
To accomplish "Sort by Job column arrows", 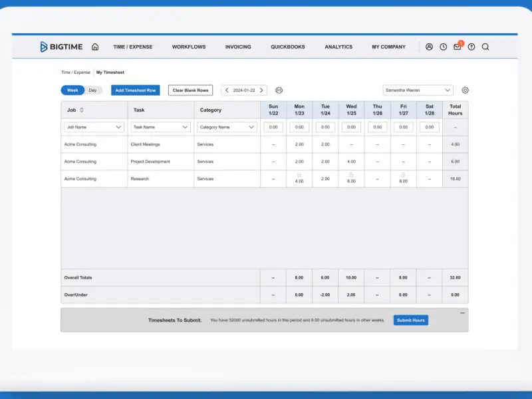I will pos(81,110).
